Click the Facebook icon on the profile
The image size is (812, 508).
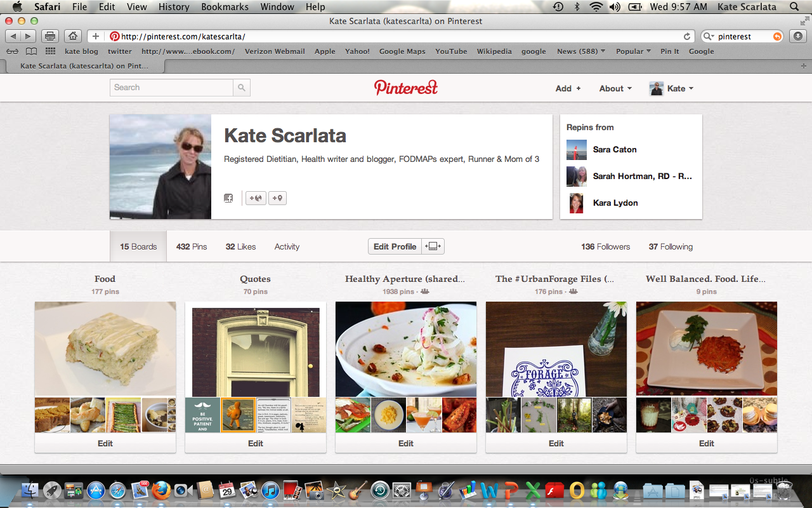[228, 198]
